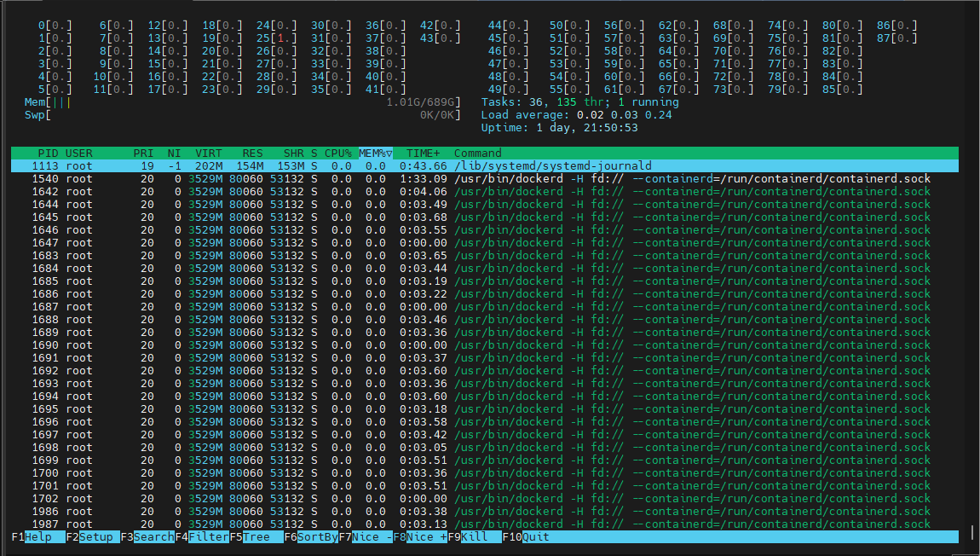This screenshot has height=556, width=980.
Task: Select process row with PID 1693
Action: [484, 384]
